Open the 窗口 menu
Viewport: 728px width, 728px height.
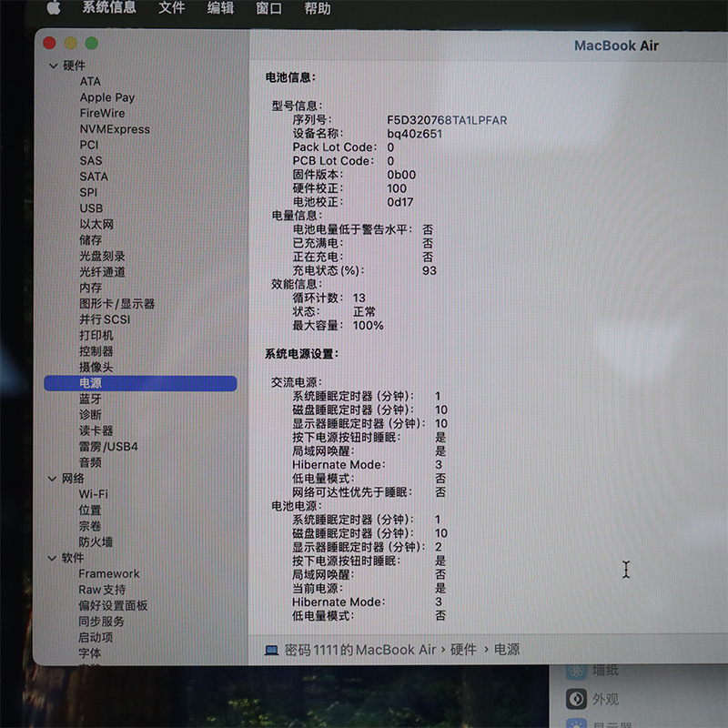click(268, 8)
